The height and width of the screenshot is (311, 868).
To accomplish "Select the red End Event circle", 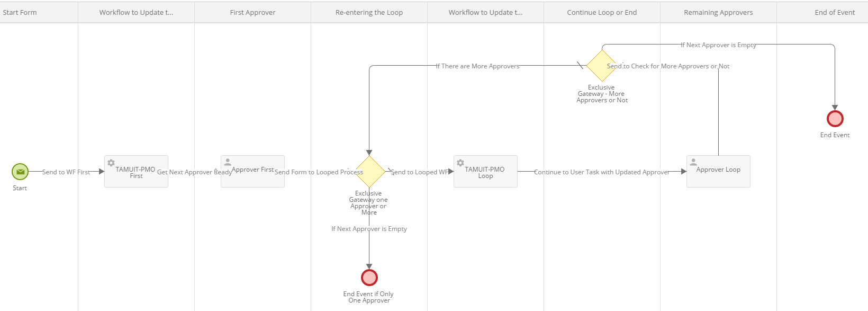I will [835, 119].
